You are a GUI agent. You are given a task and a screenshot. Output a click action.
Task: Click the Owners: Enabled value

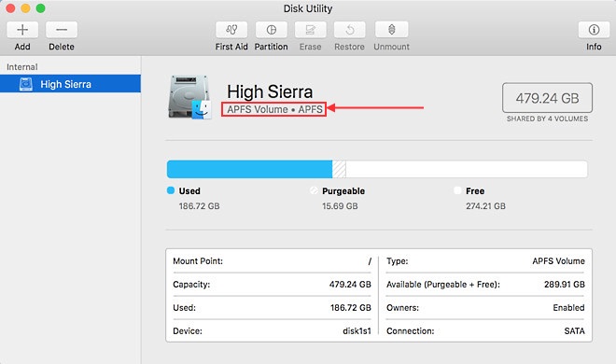pyautogui.click(x=568, y=307)
